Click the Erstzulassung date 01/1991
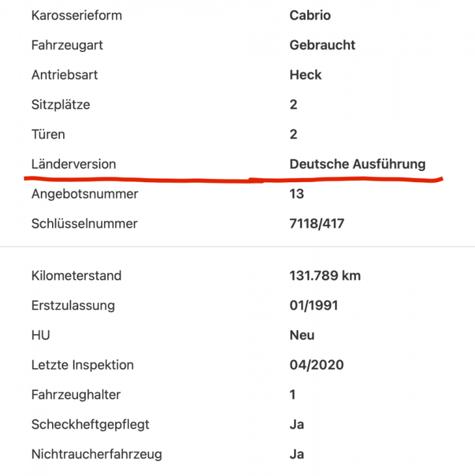Image resolution: width=475 pixels, height=476 pixels. (x=313, y=306)
